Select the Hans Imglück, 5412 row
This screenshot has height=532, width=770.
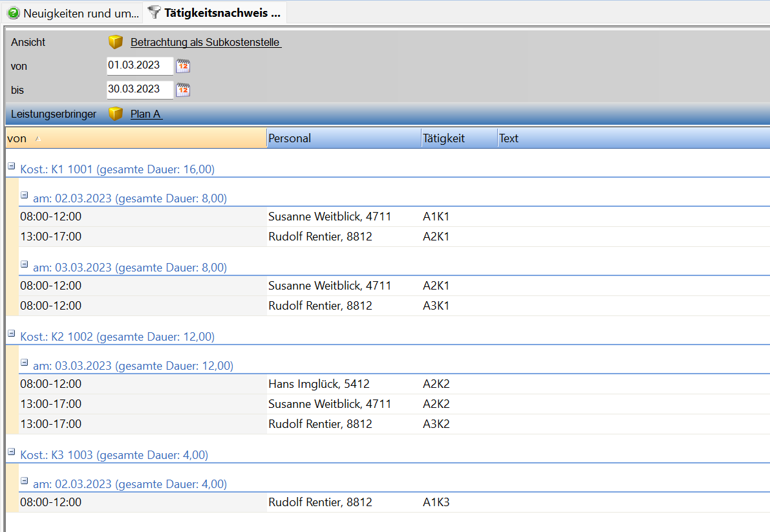point(319,384)
